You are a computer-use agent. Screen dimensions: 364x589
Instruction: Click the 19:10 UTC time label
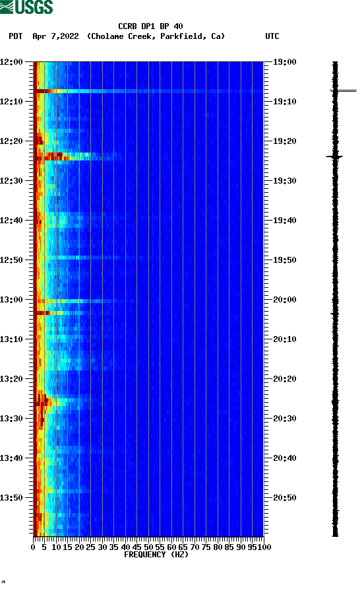pos(285,102)
